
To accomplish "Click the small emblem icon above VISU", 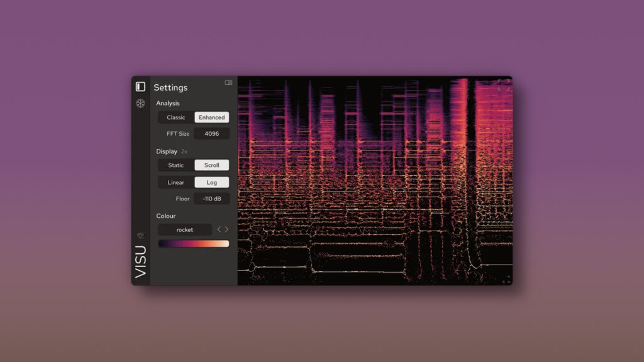I will point(140,236).
